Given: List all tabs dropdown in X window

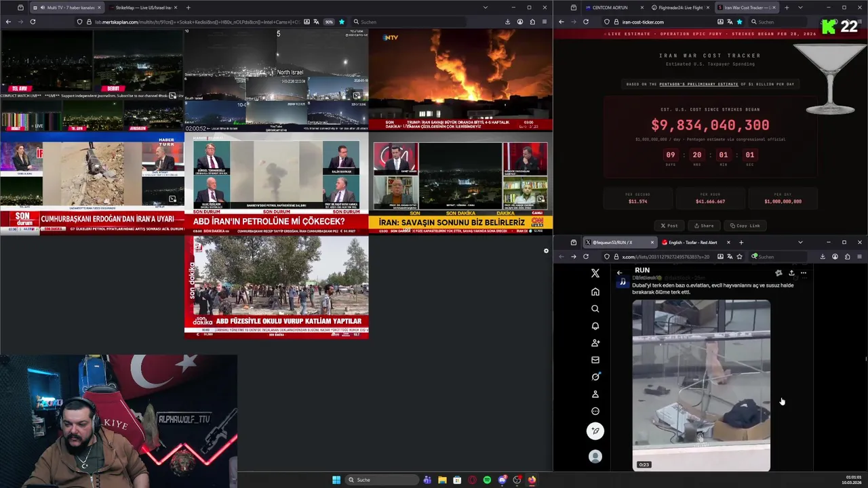Looking at the screenshot, I should click(800, 242).
